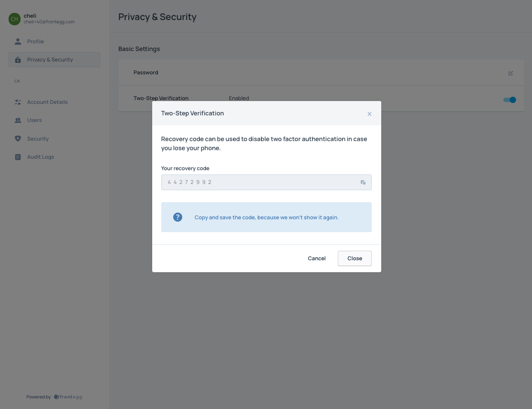Screen dimensions: 532x409
Task: Open Audit Logs in the sidebar
Action: pos(54,157)
